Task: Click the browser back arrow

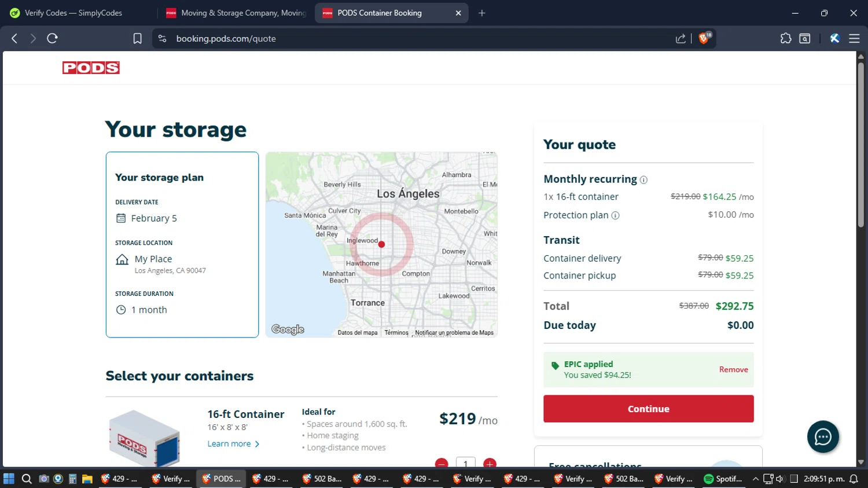Action: (14, 38)
